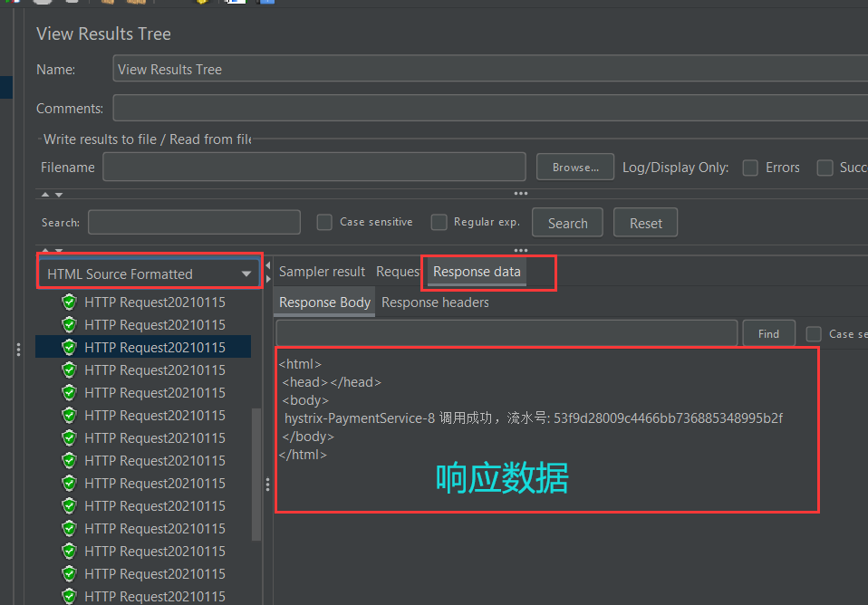Enable the Regular exp. checkbox

439,223
